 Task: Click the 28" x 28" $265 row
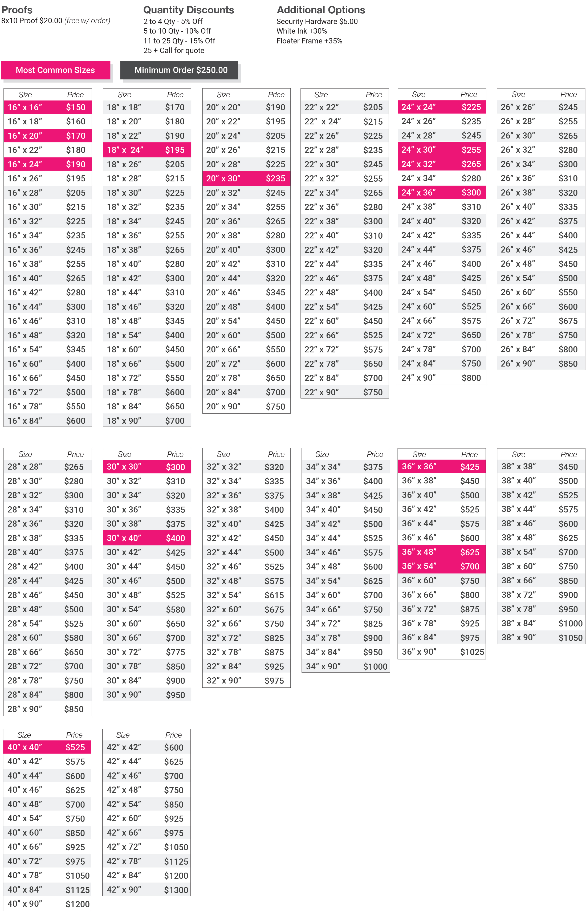pos(48,467)
